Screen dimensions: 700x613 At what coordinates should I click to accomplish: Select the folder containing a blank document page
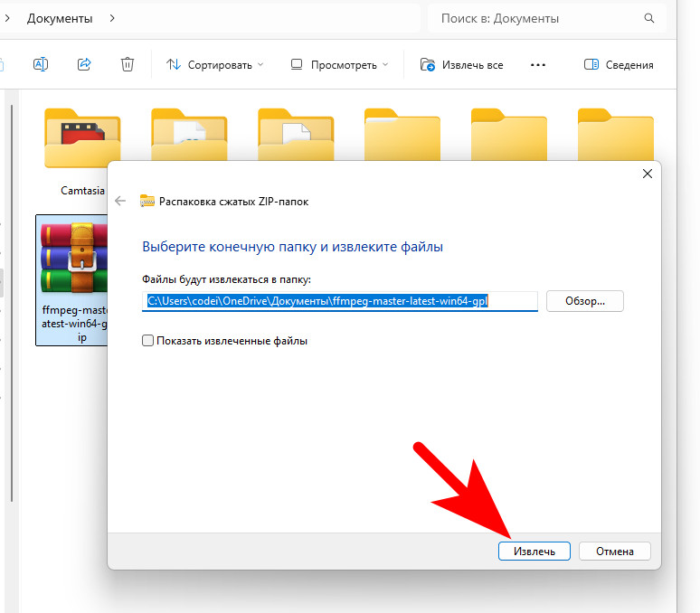(296, 135)
